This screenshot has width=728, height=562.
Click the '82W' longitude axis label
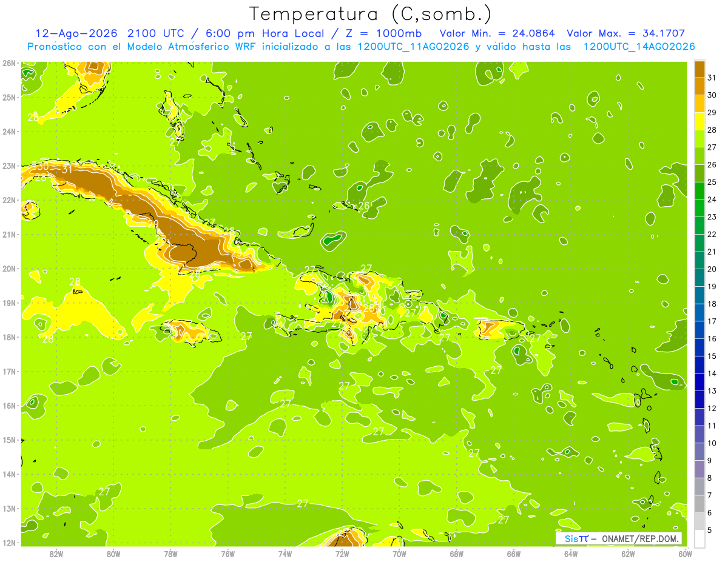pyautogui.click(x=56, y=554)
